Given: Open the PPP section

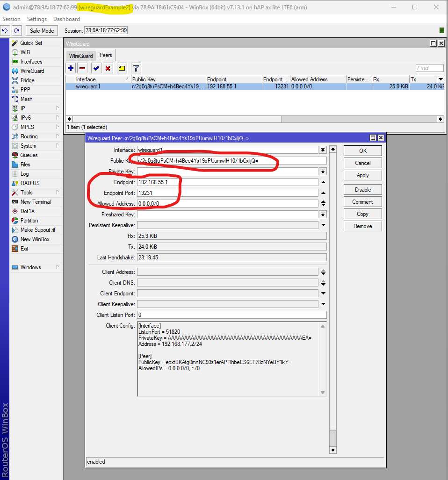Looking at the screenshot, I should pyautogui.click(x=25, y=90).
